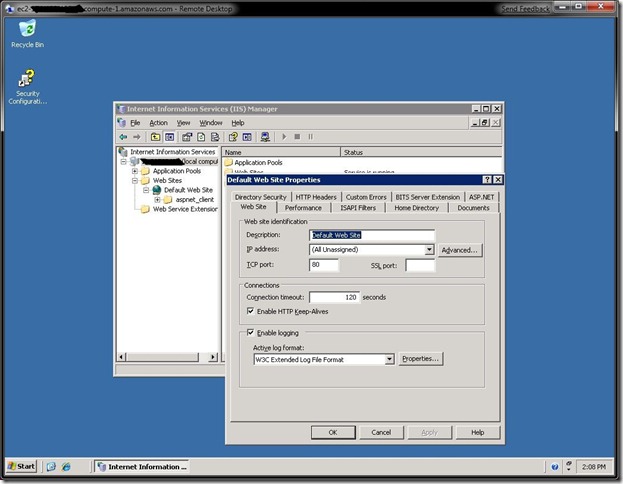
Task: Launch Internet Explorer from quick launch
Action: (x=66, y=467)
